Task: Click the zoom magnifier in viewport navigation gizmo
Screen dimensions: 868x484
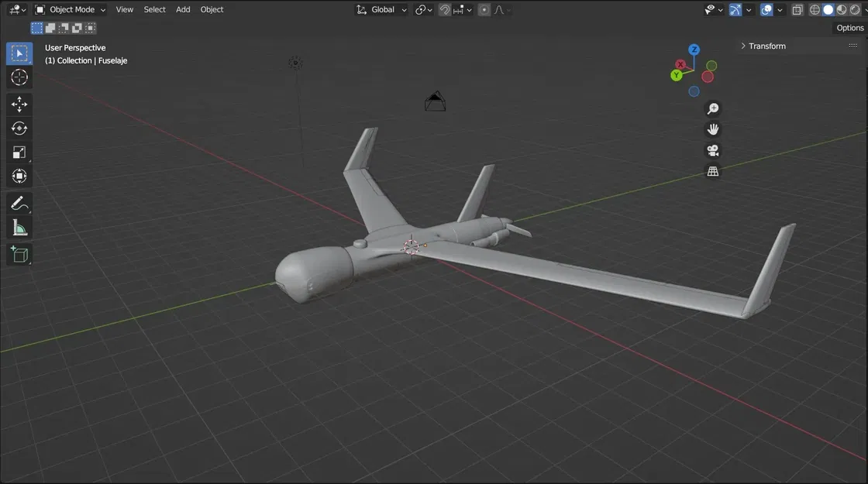Action: point(712,108)
